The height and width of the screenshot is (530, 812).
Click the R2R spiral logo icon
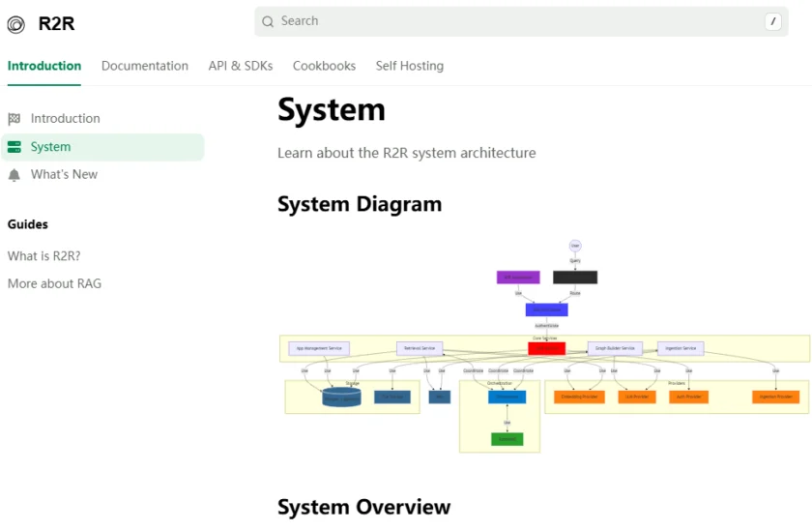[16, 24]
